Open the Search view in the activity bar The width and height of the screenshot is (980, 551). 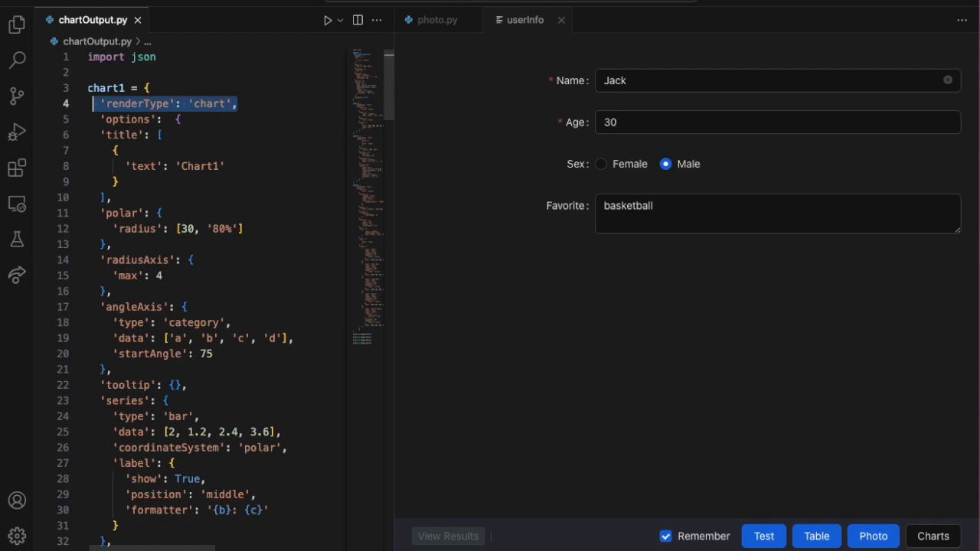click(17, 60)
